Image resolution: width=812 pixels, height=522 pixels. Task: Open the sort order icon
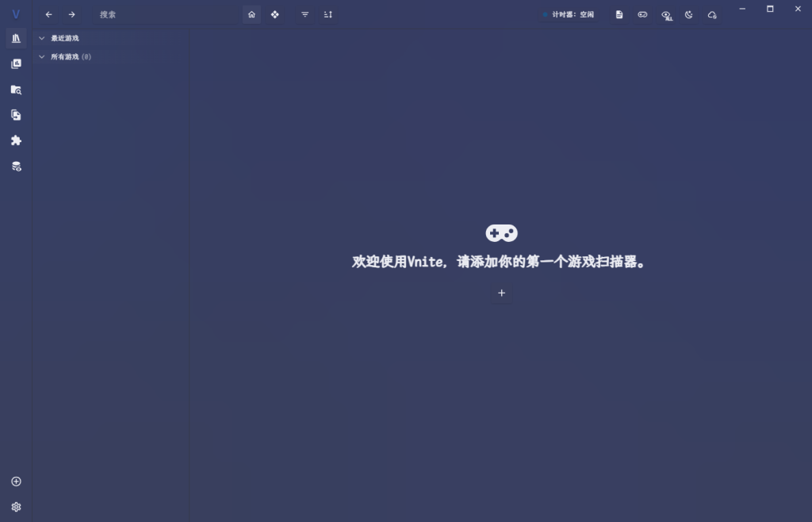point(328,14)
